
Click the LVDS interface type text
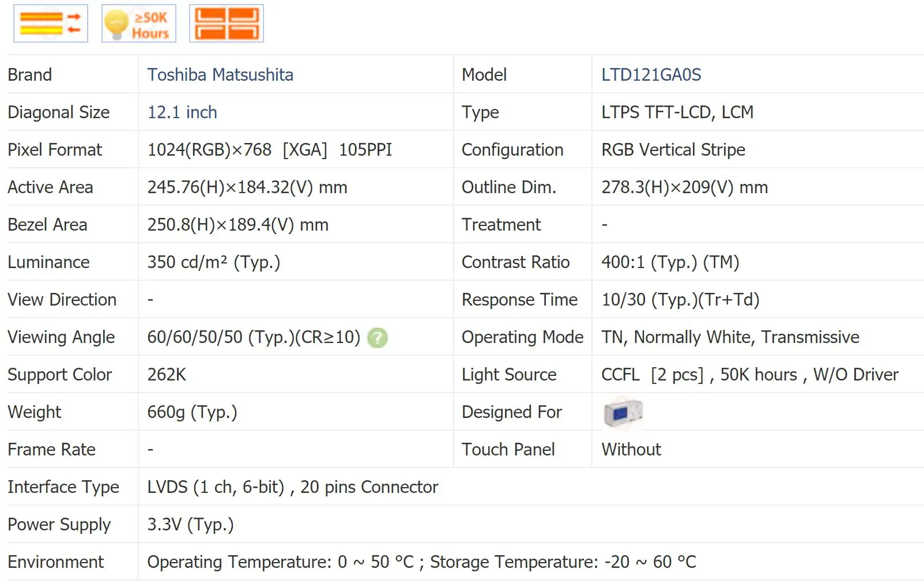(x=292, y=487)
